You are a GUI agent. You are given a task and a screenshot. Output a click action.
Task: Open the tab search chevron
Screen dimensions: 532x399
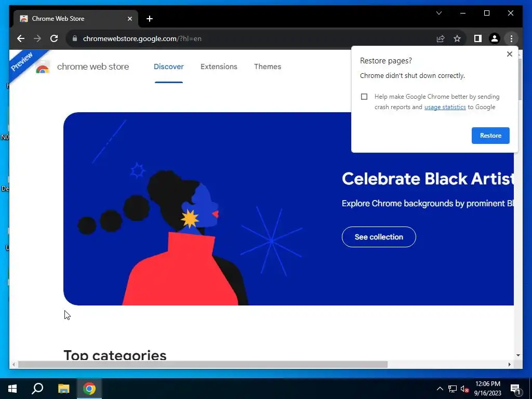tap(438, 13)
